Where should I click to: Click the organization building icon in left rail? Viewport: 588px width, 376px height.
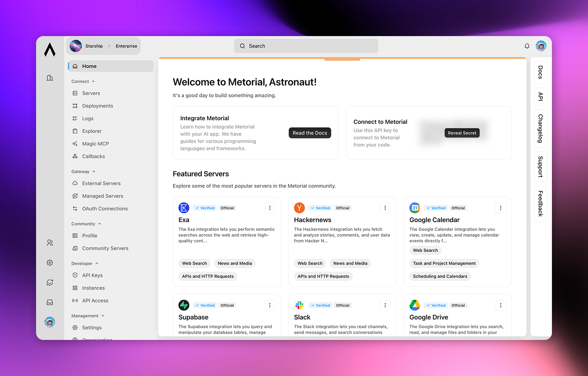[50, 78]
